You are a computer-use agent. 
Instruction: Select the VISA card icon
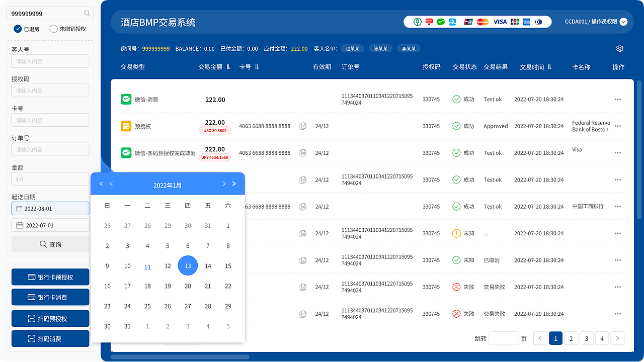click(500, 22)
